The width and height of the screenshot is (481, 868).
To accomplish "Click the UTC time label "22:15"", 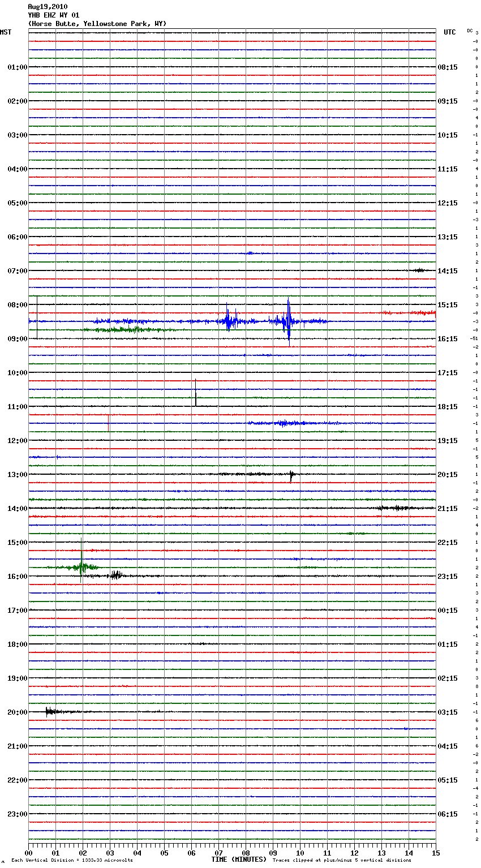I will [448, 543].
